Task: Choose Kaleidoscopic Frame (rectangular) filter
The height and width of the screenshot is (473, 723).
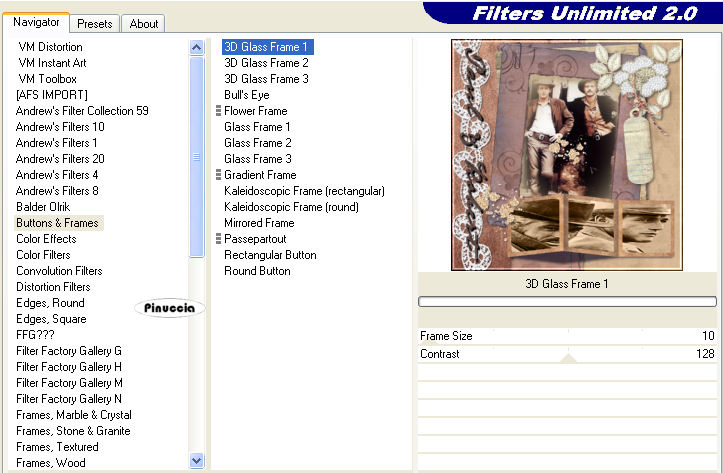Action: 304,191
